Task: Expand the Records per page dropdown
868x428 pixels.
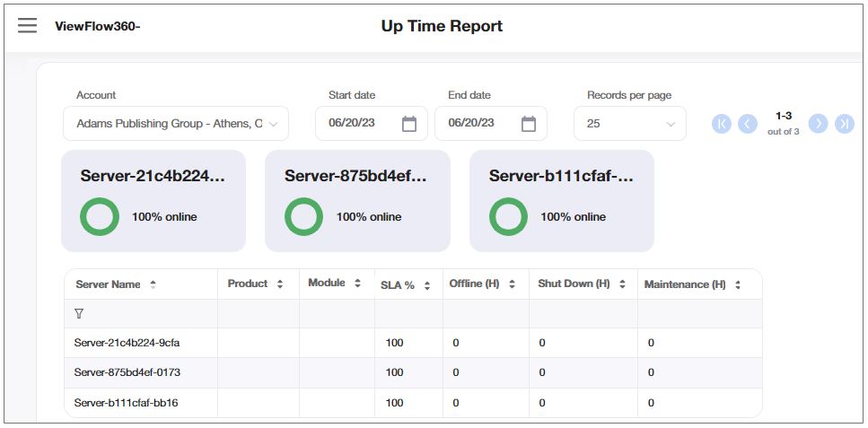Action: [x=629, y=124]
